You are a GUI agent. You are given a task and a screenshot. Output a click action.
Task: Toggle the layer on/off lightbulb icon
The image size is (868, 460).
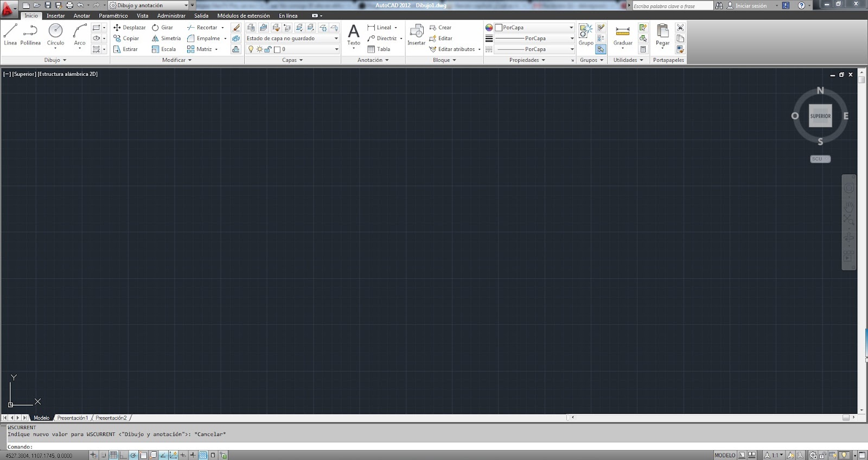pos(251,49)
